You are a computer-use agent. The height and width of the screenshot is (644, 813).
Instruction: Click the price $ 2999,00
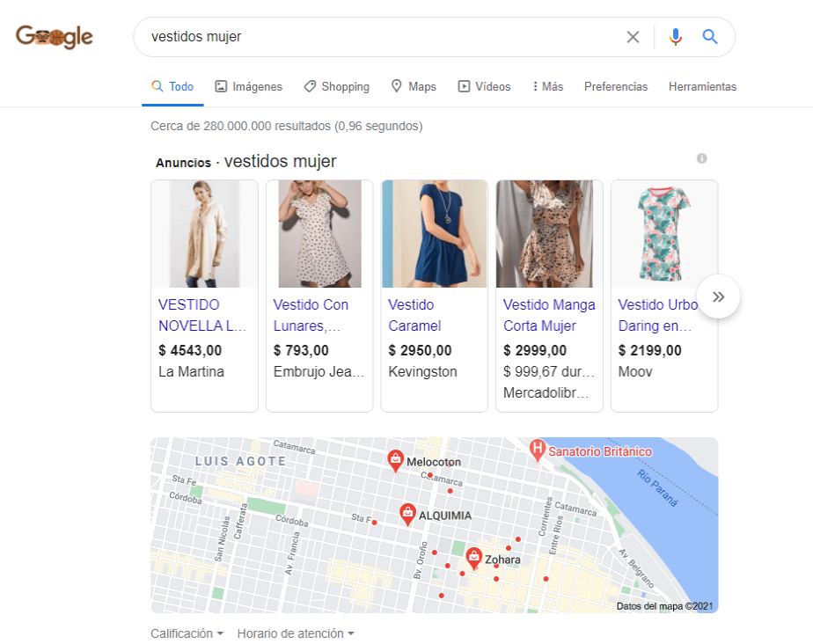tap(535, 350)
